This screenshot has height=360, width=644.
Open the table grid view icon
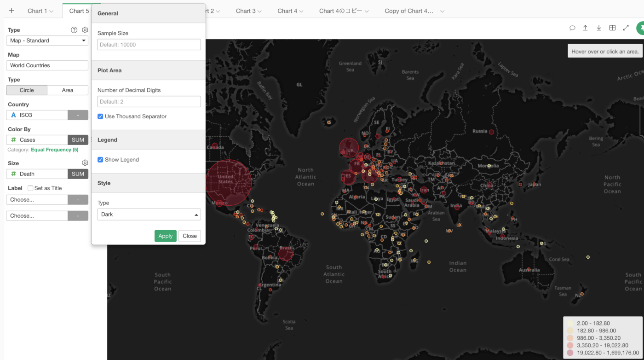612,28
